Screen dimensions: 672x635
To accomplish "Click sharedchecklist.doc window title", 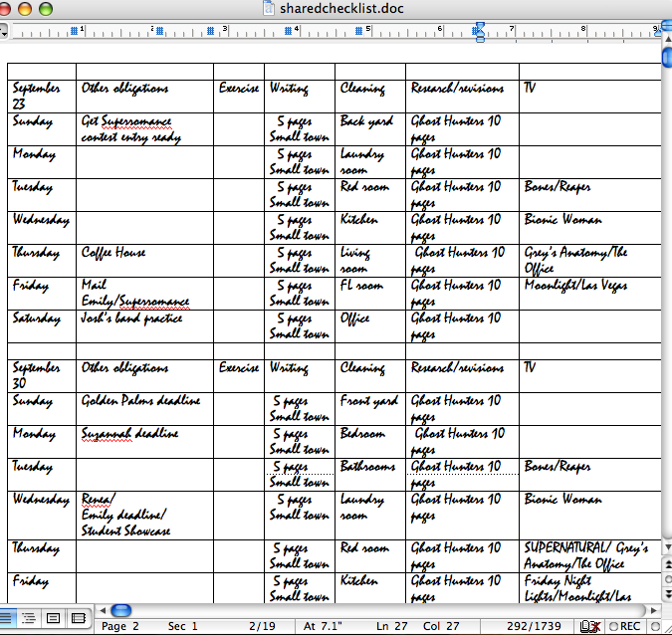I will pyautogui.click(x=341, y=9).
